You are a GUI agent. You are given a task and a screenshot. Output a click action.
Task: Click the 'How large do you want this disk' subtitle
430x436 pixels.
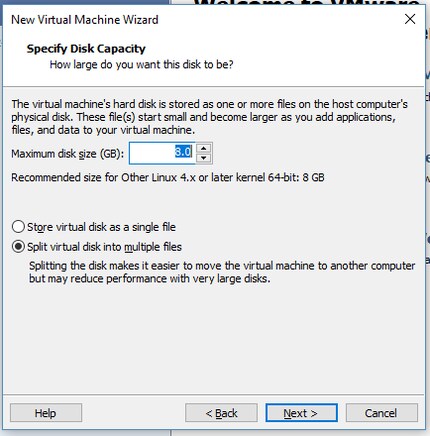(x=141, y=64)
